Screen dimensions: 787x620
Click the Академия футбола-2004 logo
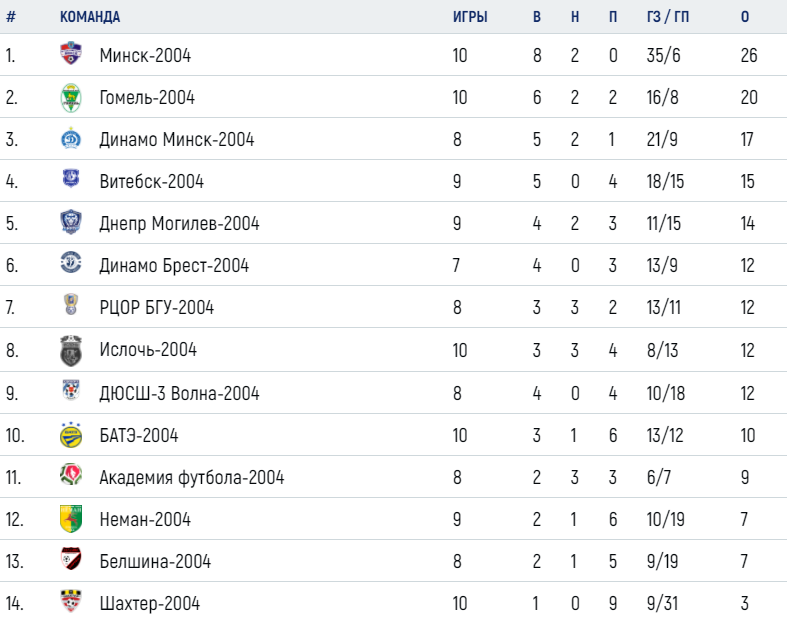click(x=71, y=474)
